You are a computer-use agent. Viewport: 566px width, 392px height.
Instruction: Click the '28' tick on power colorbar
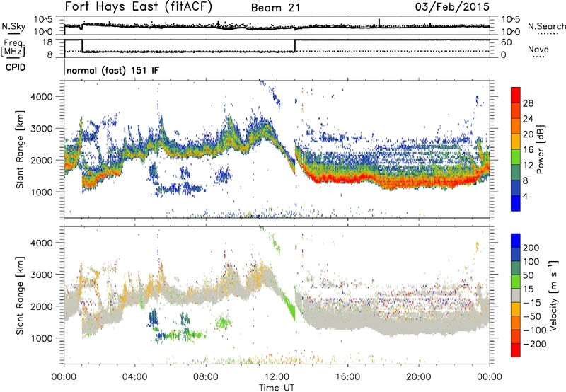pos(528,103)
